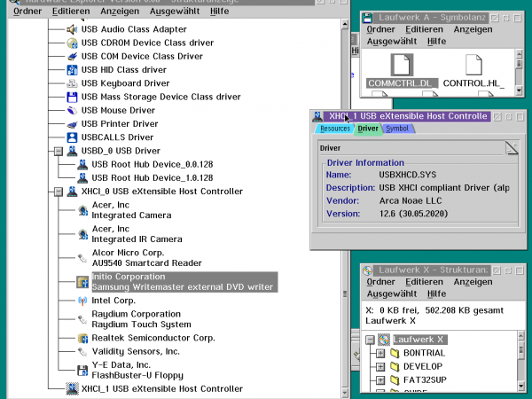Open the Anzeigen menu in Hardware Explorer
Viewport: 532px width, 399px height.
coord(106,11)
